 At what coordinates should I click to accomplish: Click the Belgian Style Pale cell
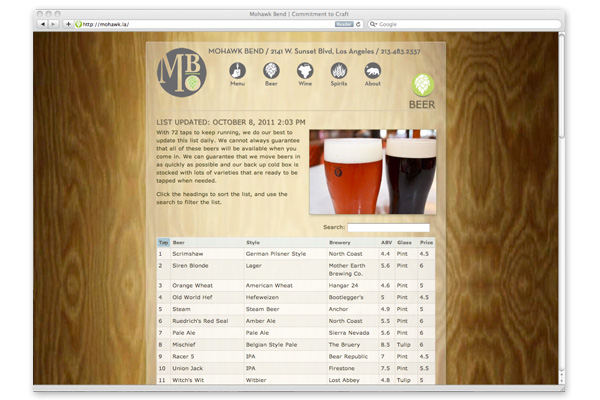pos(271,345)
